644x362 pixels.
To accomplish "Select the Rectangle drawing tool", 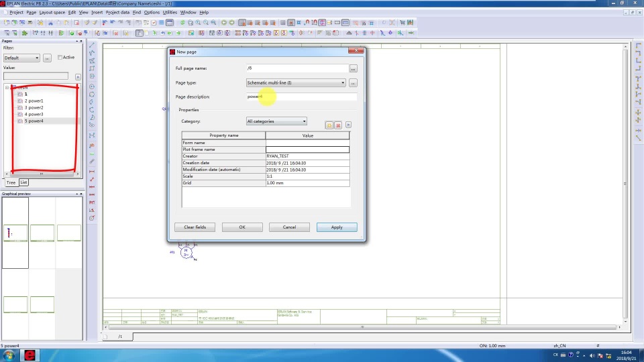I will pos(92,68).
